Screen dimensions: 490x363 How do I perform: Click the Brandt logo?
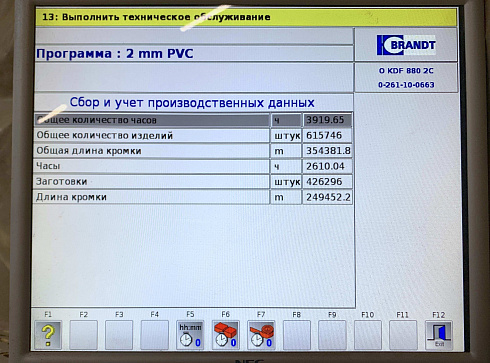(406, 45)
